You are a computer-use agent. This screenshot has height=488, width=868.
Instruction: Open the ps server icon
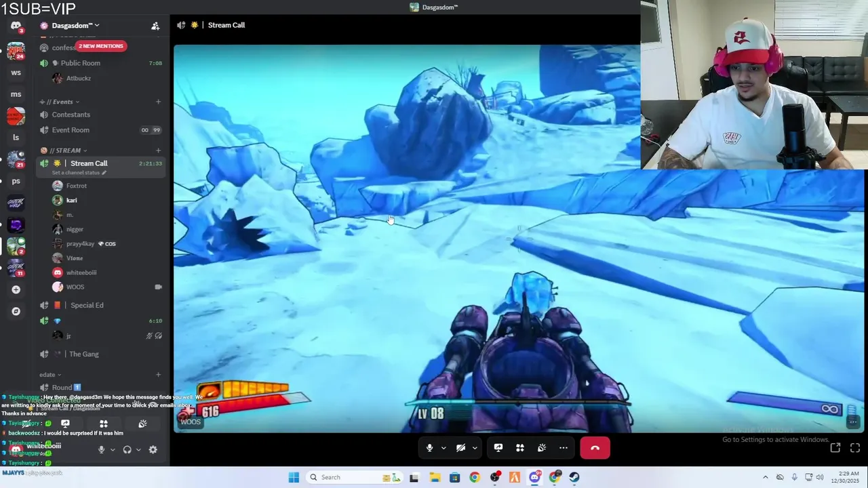[x=16, y=181]
